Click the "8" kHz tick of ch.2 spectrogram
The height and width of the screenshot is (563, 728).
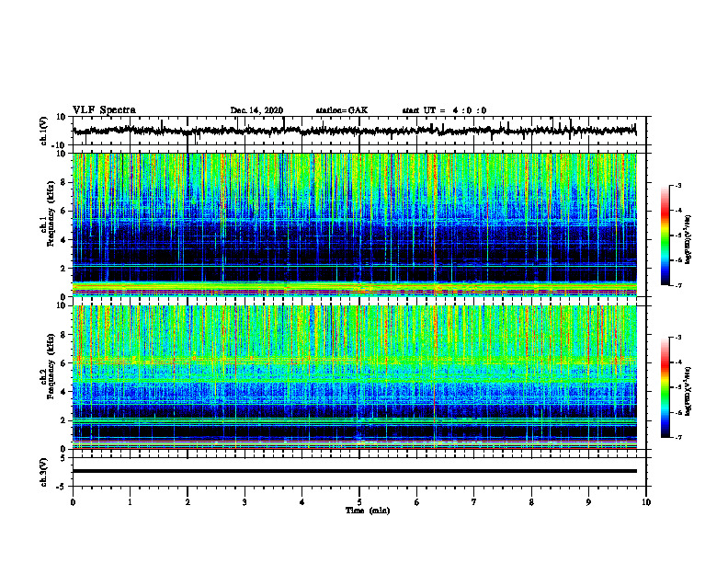63,335
